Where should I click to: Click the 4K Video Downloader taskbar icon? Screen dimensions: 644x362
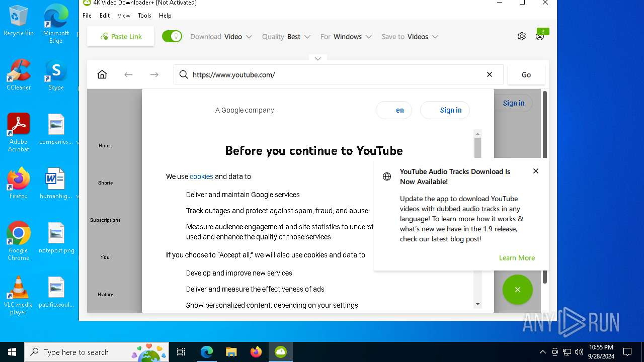point(281,352)
